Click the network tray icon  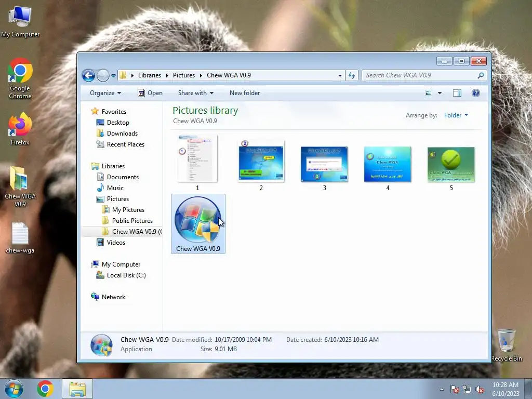point(467,390)
